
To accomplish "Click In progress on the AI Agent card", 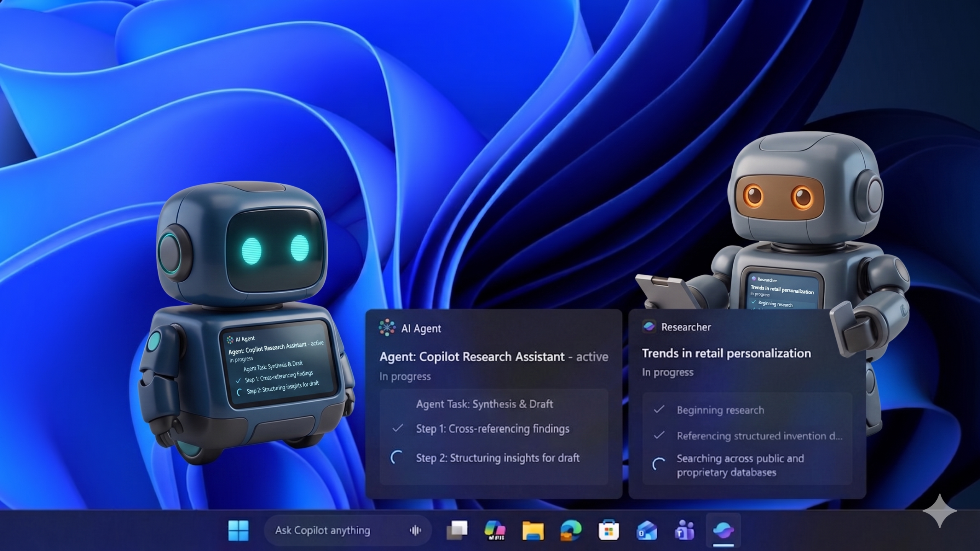I will pyautogui.click(x=405, y=377).
